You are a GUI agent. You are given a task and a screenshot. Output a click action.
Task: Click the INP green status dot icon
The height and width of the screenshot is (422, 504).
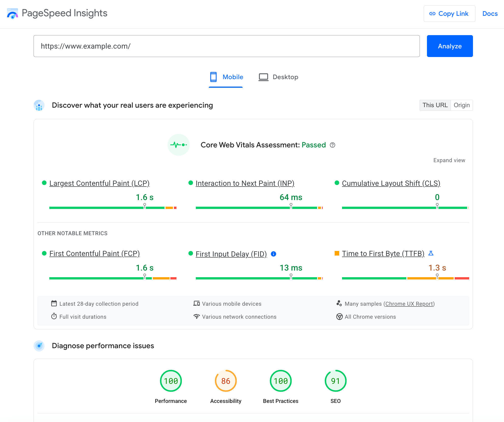pyautogui.click(x=190, y=183)
